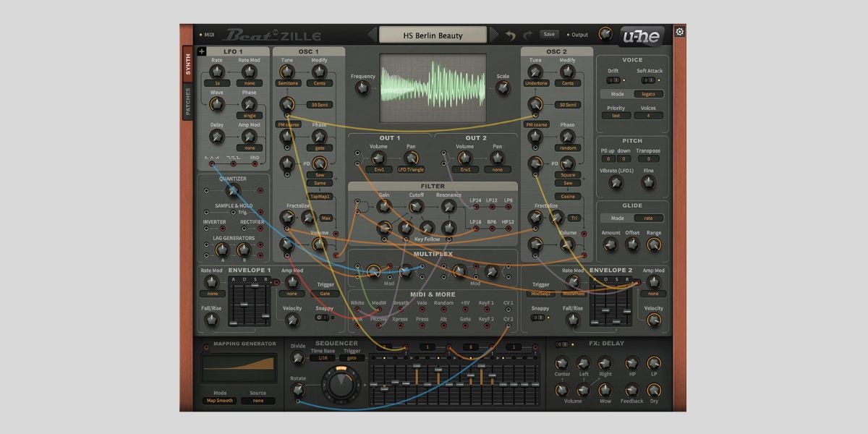Click the 'HS Berlin Beauty' preset name display
This screenshot has width=868, height=434.
(x=433, y=35)
